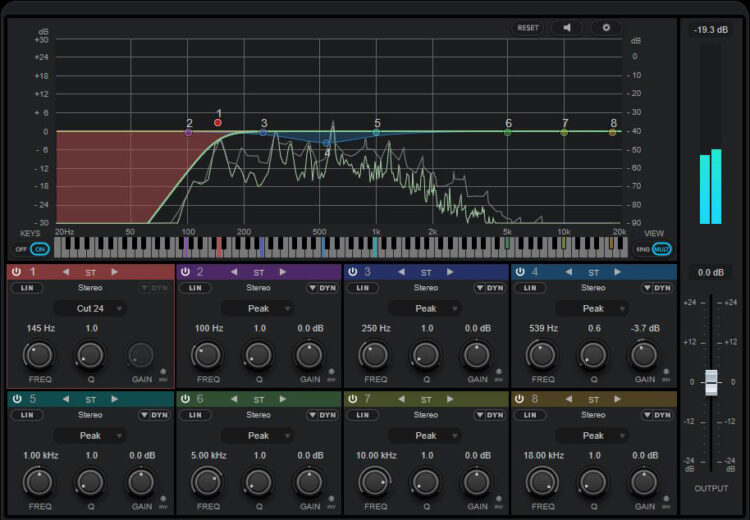This screenshot has height=520, width=750.
Task: Click the output level fader handle
Action: 711,382
